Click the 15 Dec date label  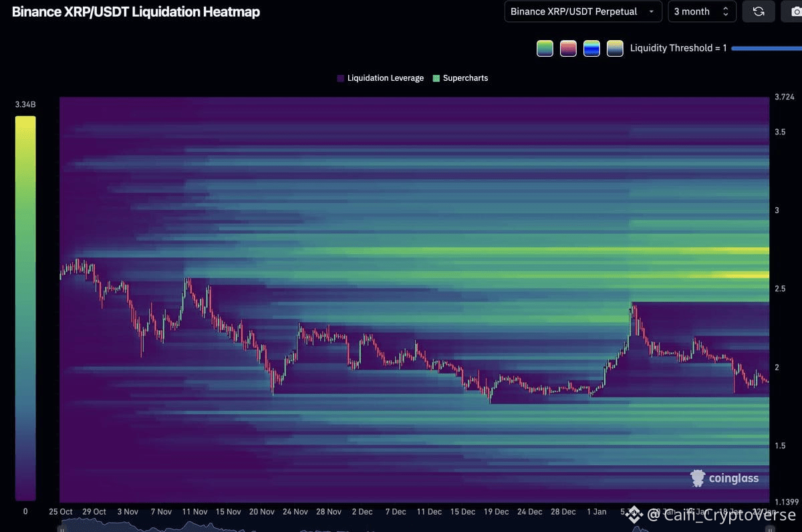pos(462,511)
